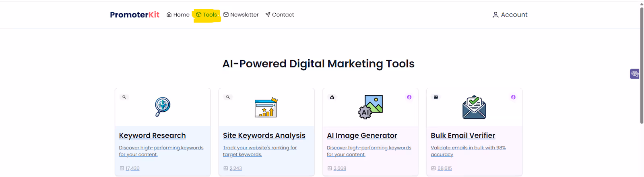Click the Contact paper-plane icon
Screen dimensions: 644x177
pos(268,15)
